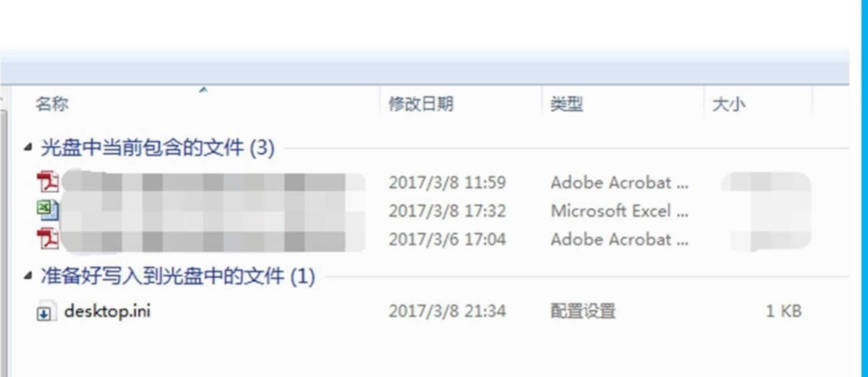Collapse the 光盘中当前包含的文件 group triangle
This screenshot has width=868, height=377.
coord(27,148)
